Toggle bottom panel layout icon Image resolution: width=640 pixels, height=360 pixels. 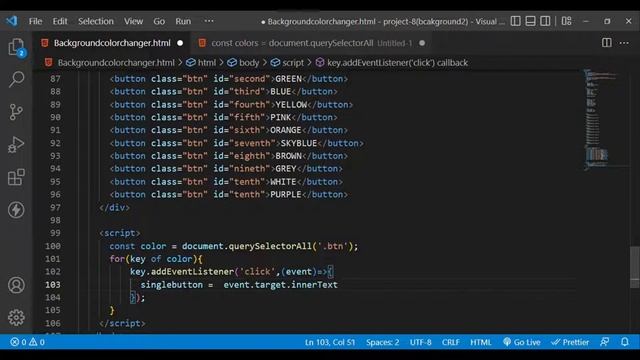pos(530,21)
